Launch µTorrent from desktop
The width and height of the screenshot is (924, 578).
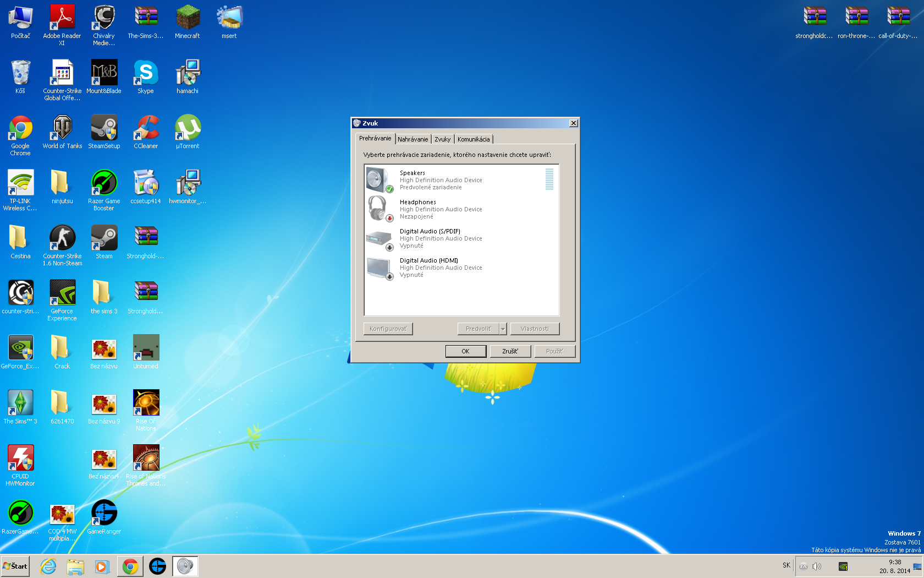pyautogui.click(x=188, y=132)
